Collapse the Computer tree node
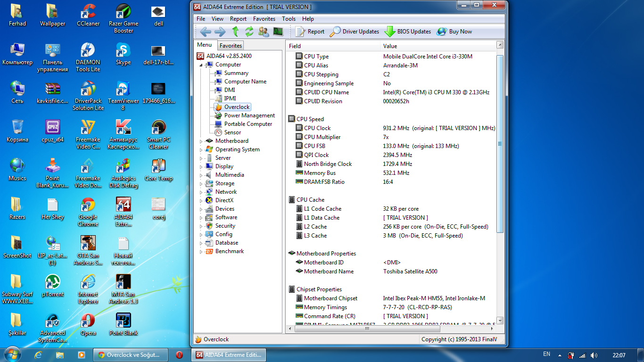Viewport: 644px width, 362px height. point(201,65)
